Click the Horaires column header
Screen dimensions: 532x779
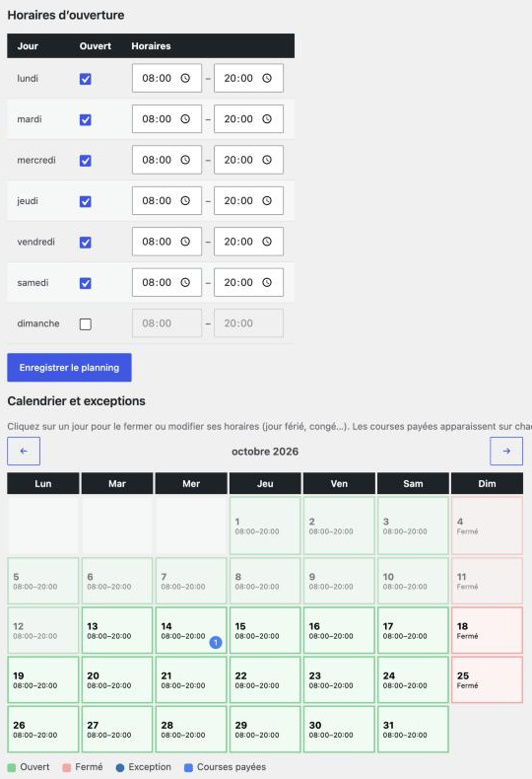pos(151,45)
